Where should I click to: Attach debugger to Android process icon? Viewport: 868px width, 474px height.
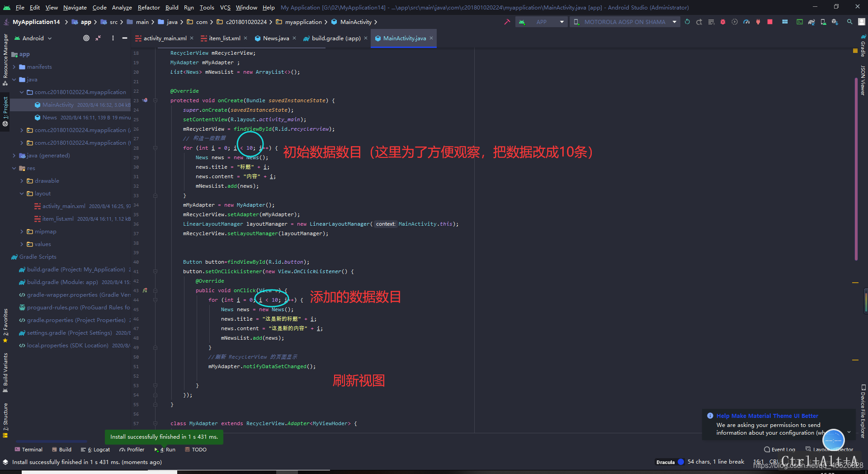point(758,22)
